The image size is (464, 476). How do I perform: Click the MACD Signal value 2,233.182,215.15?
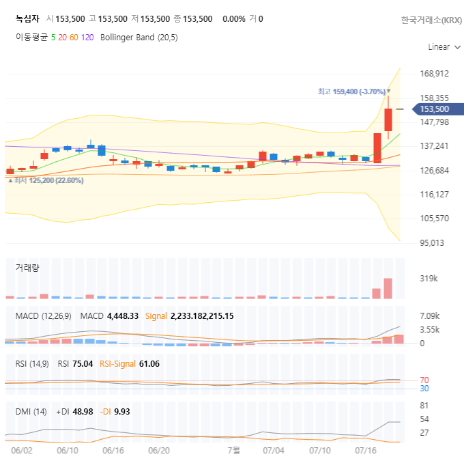click(202, 316)
